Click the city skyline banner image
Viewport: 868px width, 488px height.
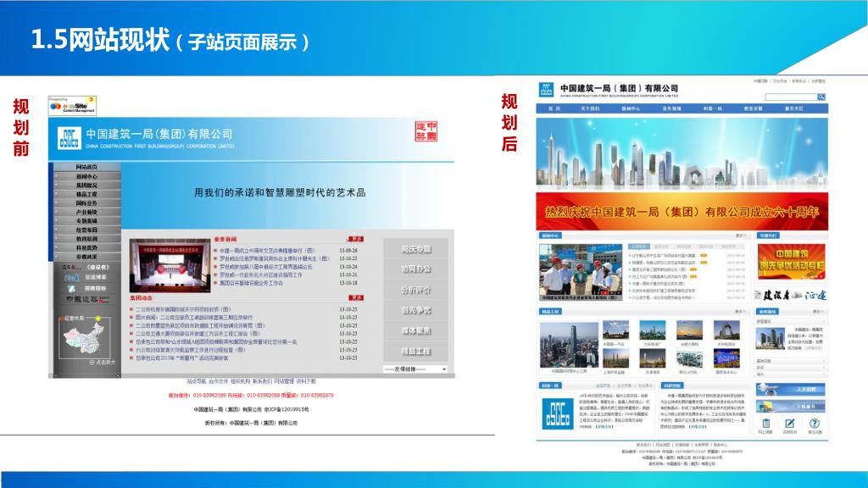tap(682, 153)
